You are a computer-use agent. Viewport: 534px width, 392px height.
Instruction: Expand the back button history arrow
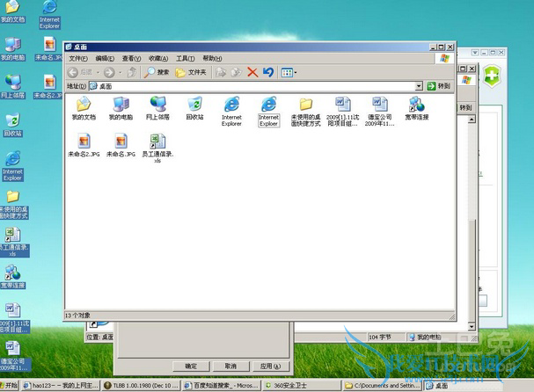[96, 72]
